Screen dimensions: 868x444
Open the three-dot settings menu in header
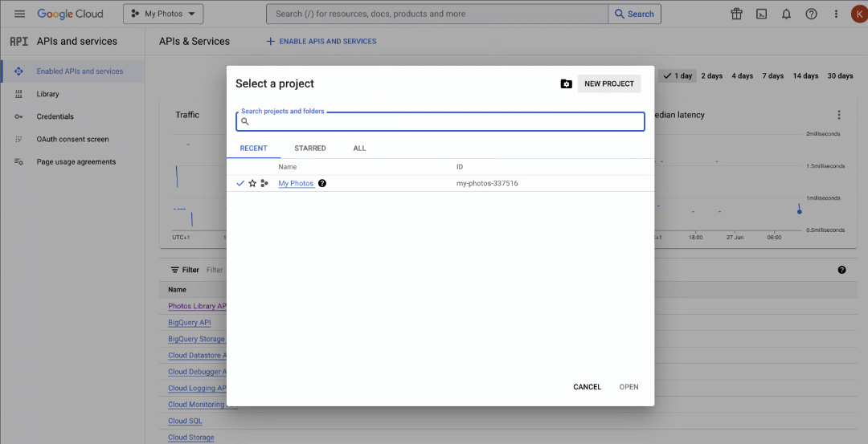coord(836,14)
